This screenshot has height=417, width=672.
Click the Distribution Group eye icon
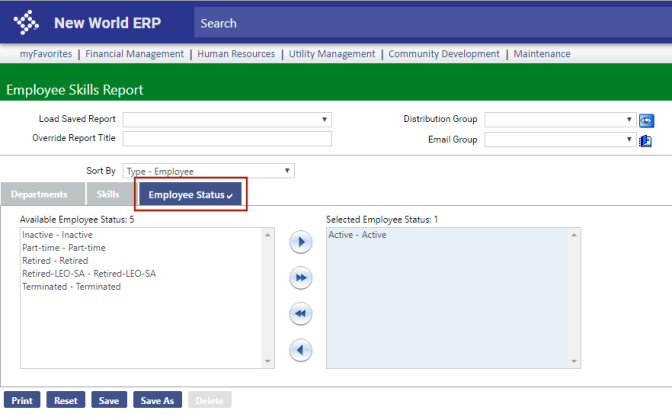[x=646, y=120]
